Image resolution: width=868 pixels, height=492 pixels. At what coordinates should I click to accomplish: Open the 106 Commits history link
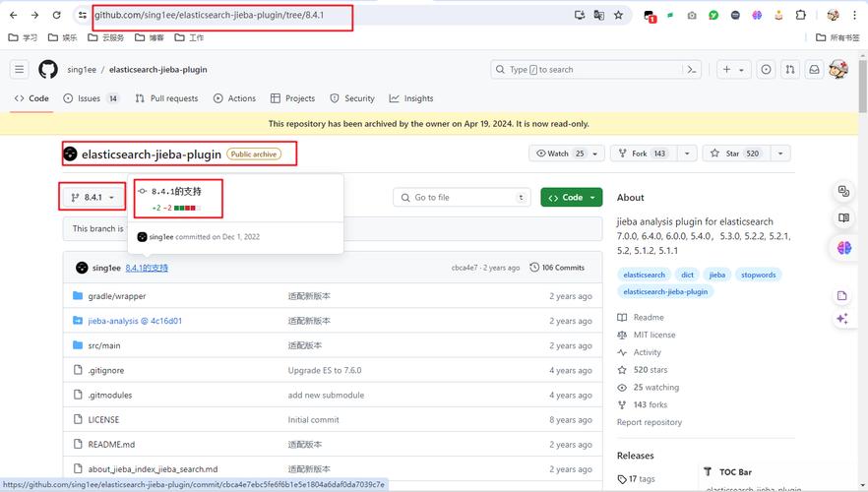557,268
